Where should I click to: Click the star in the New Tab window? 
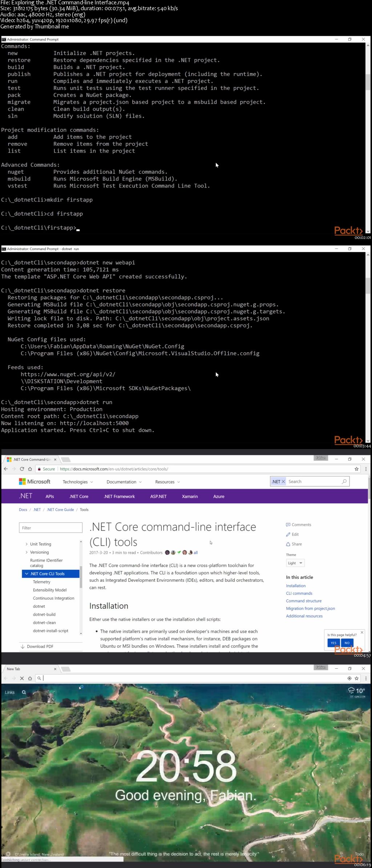pyautogui.click(x=357, y=678)
